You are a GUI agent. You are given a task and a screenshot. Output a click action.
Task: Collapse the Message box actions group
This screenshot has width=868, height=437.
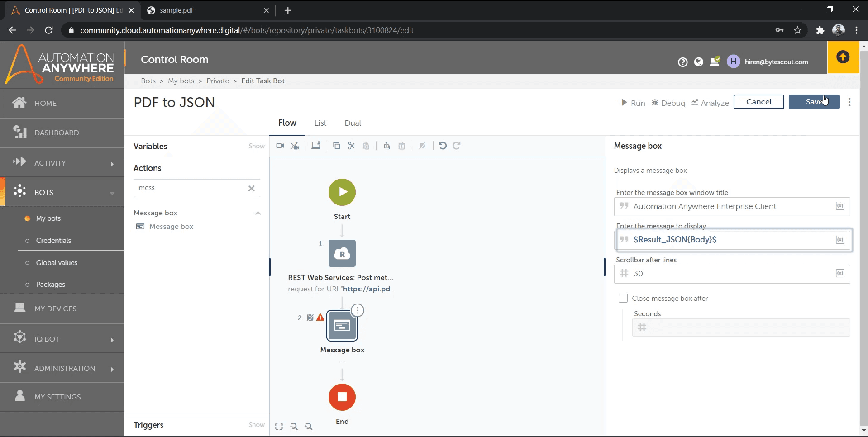tap(257, 213)
